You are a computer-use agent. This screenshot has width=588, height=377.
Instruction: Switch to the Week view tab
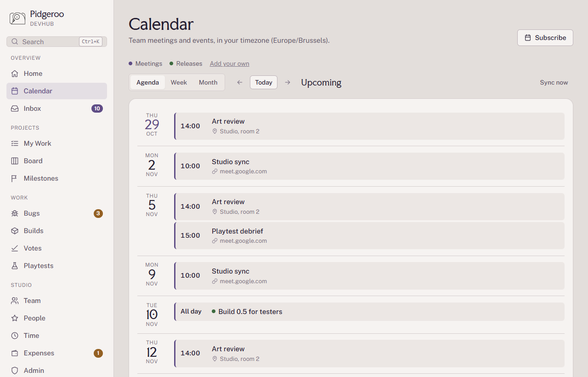179,82
